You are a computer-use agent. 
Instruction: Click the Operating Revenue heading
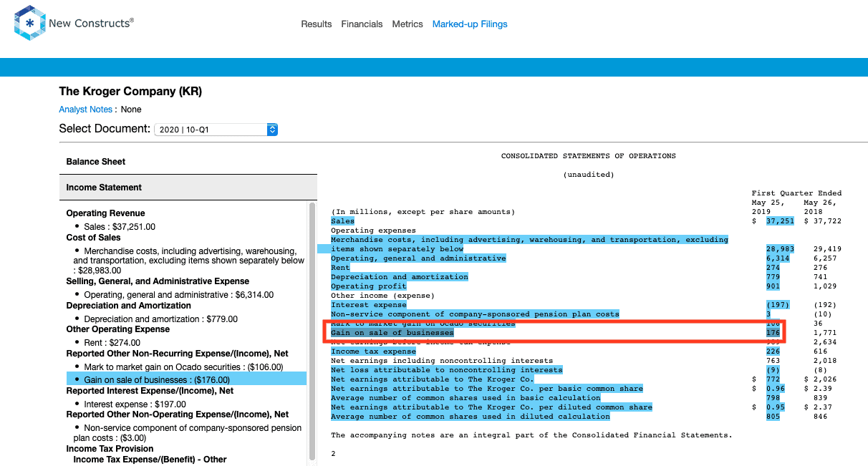pos(105,213)
